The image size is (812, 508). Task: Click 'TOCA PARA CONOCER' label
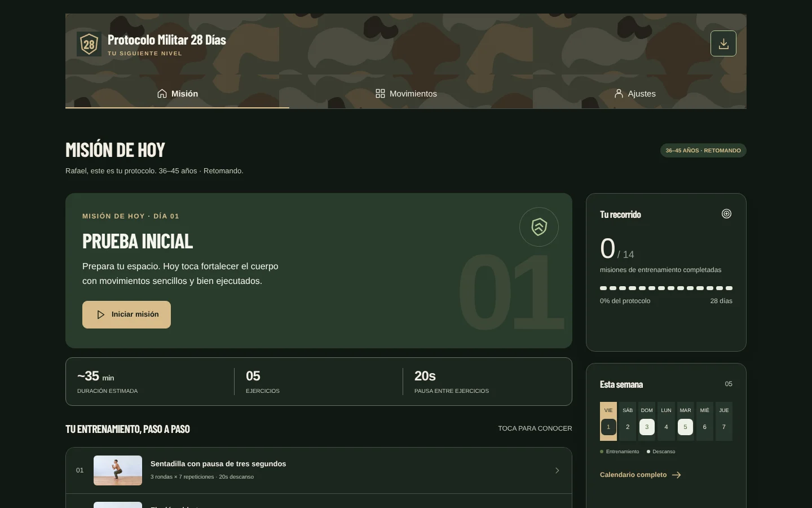coord(535,428)
